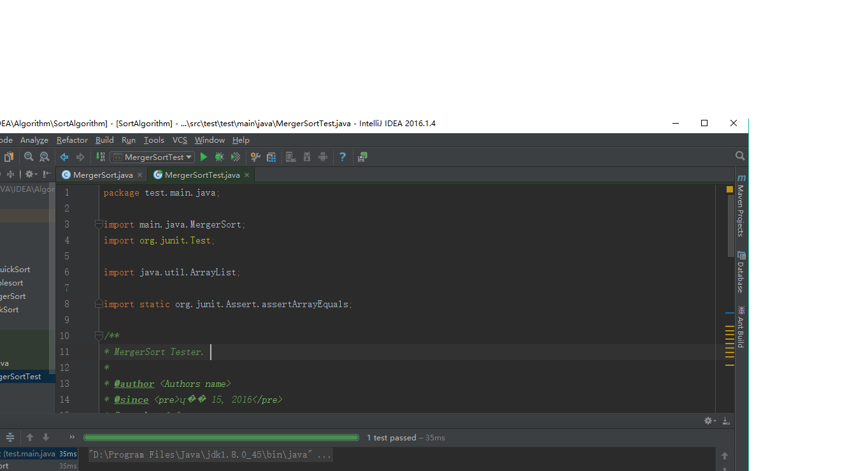Select the MergerSortTest.java tab
The width and height of the screenshot is (868, 471).
pos(202,175)
